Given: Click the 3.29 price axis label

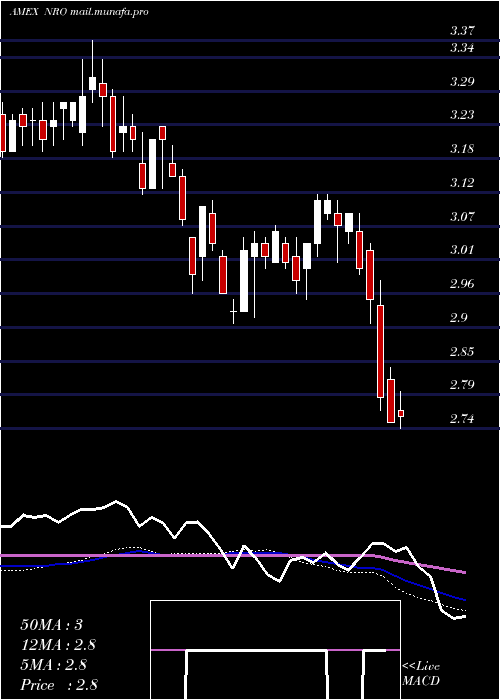Looking at the screenshot, I should [x=462, y=81].
